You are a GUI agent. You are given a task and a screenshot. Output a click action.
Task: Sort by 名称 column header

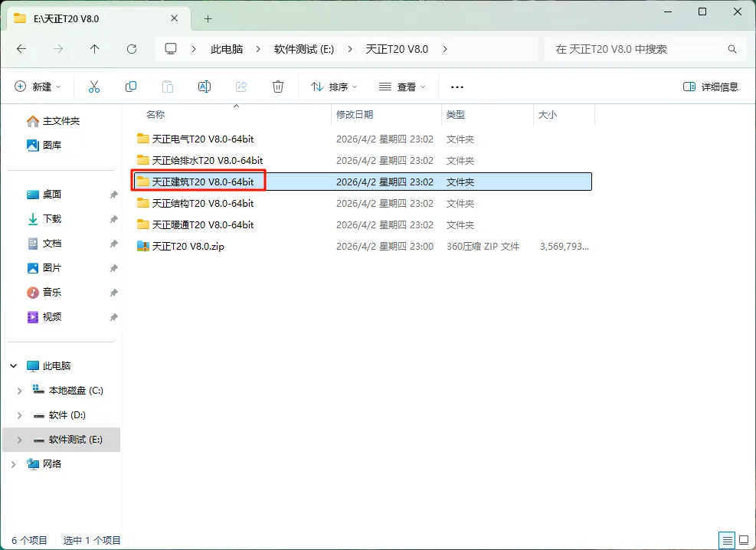[155, 115]
